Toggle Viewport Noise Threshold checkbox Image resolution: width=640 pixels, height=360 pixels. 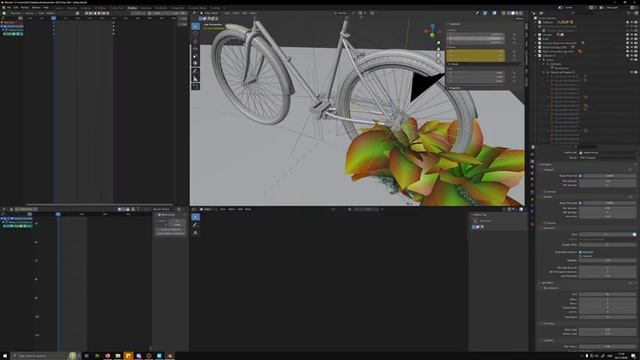580,176
